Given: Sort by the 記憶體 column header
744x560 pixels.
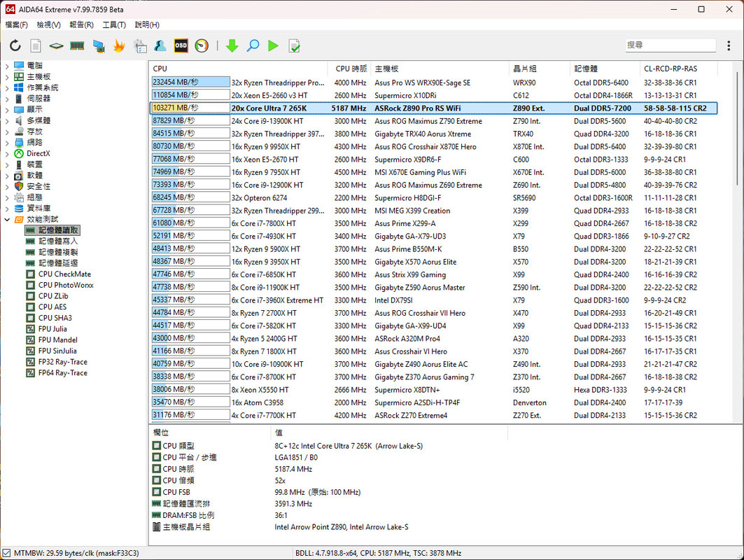Looking at the screenshot, I should click(605, 69).
